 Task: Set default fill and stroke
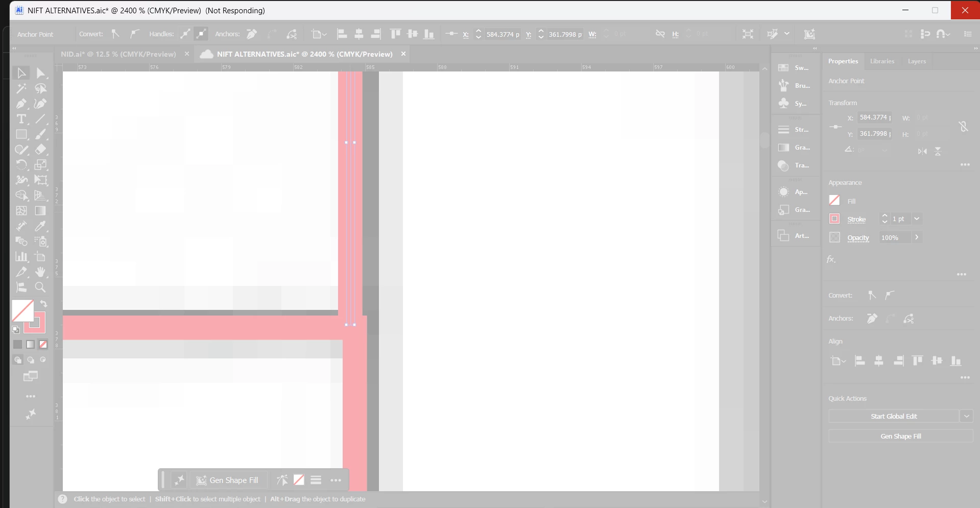(x=16, y=330)
